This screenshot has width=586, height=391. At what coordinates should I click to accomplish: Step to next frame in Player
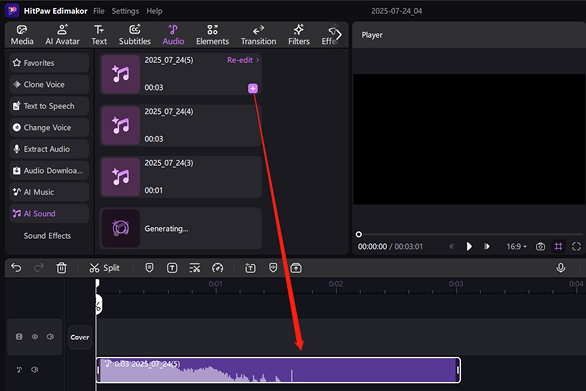point(487,246)
